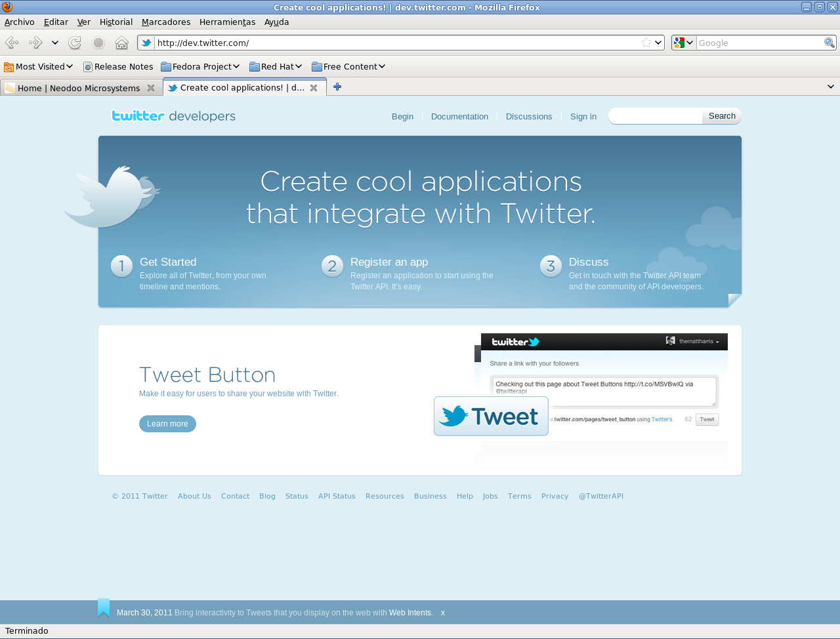Open the Archivo menu
Image resolution: width=840 pixels, height=639 pixels.
(x=20, y=22)
